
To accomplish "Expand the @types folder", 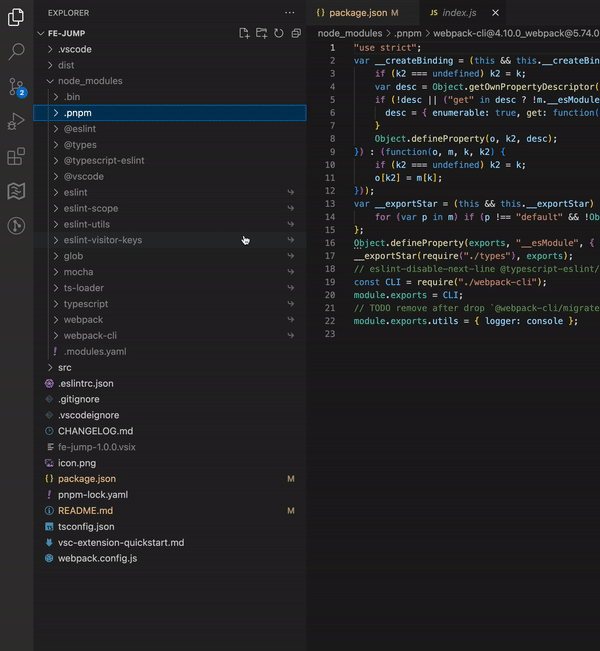I will (170, 144).
